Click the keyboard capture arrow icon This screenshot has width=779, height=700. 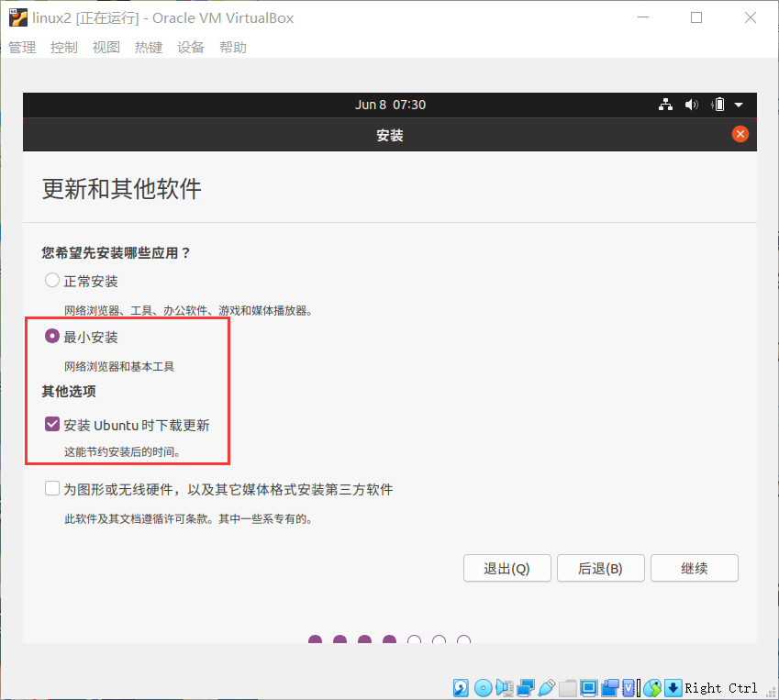(x=673, y=688)
